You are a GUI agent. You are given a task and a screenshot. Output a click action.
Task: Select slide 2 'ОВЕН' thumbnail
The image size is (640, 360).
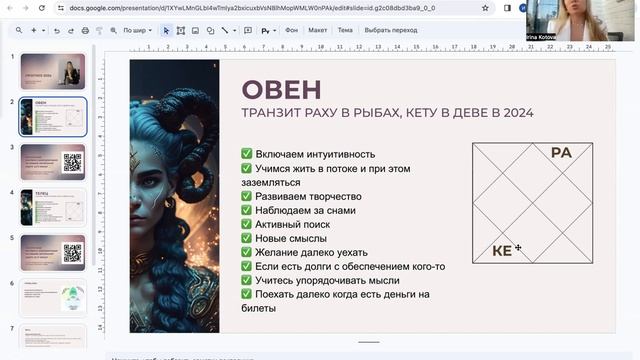[x=53, y=117]
